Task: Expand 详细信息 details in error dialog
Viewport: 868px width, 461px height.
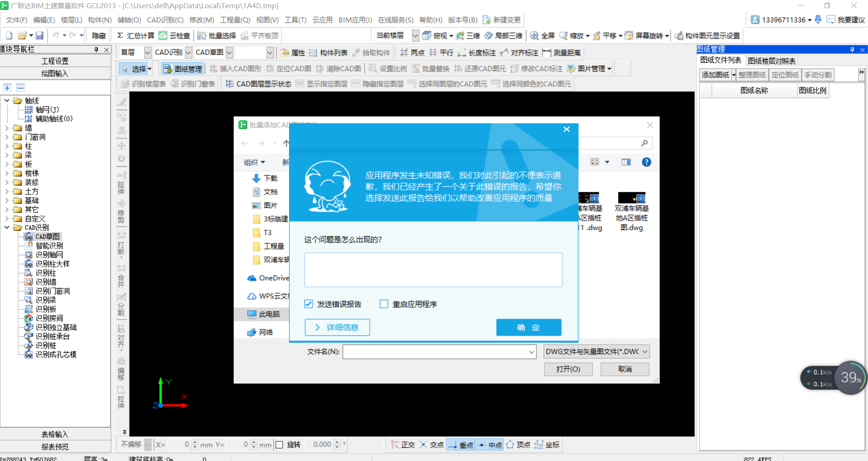Action: 337,327
